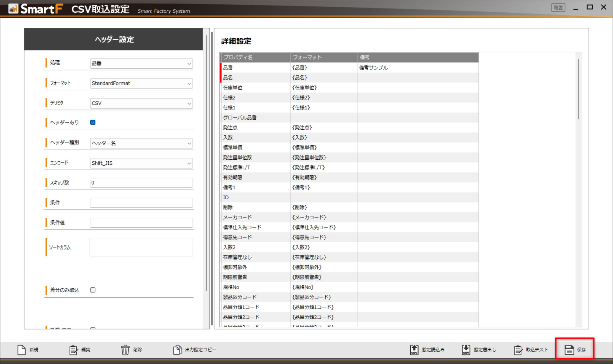The width and height of the screenshot is (613, 364).
Task: Click the 新規 new document icon
Action: pyautogui.click(x=22, y=350)
